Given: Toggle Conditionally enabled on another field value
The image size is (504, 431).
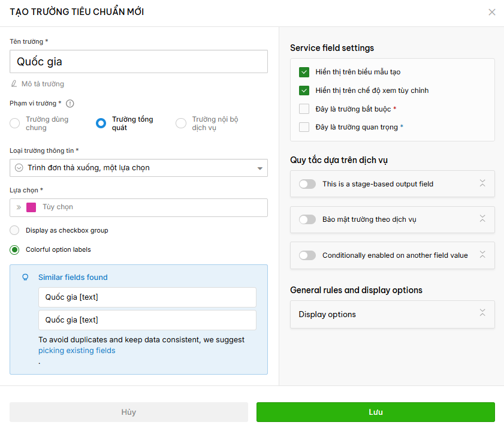Looking at the screenshot, I should tap(307, 255).
